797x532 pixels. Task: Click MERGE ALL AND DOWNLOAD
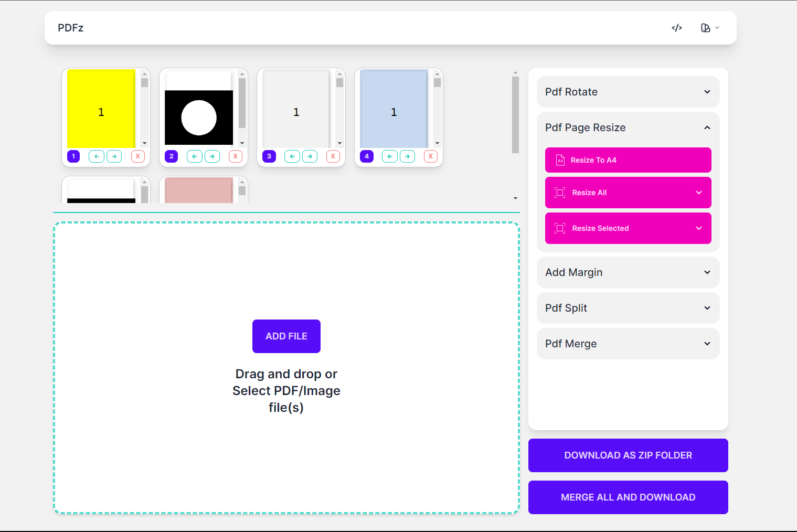click(628, 497)
